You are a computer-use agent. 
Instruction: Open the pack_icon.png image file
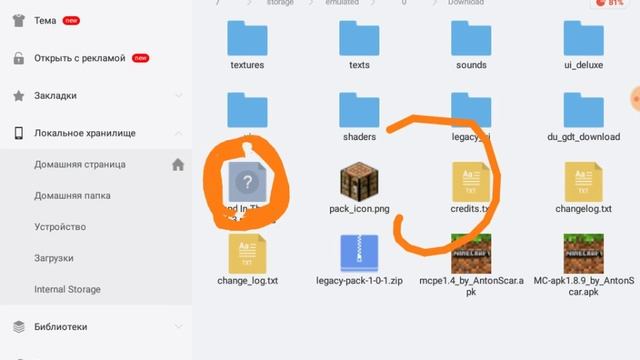pyautogui.click(x=359, y=188)
